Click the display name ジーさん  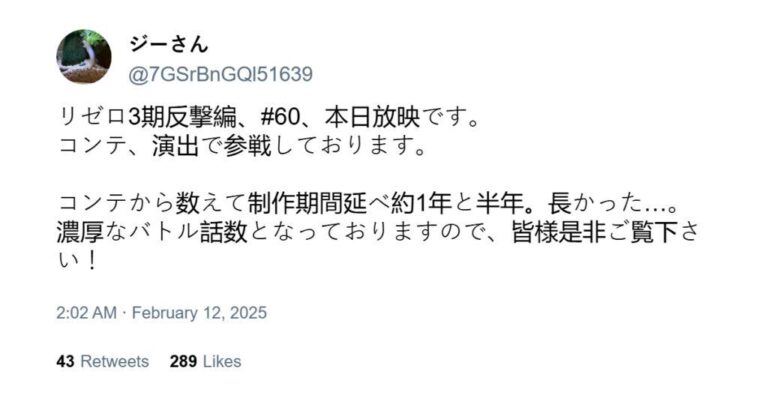click(169, 45)
